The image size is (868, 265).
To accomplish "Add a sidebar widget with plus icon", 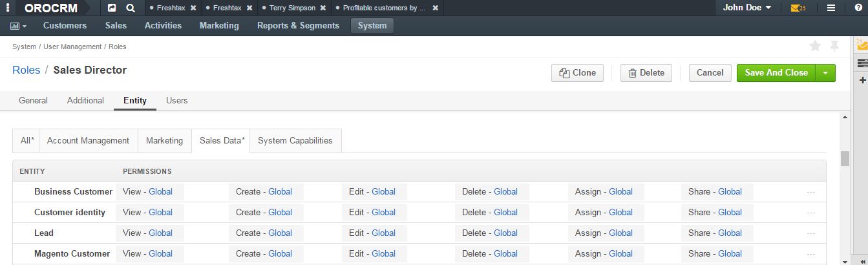I will (862, 80).
